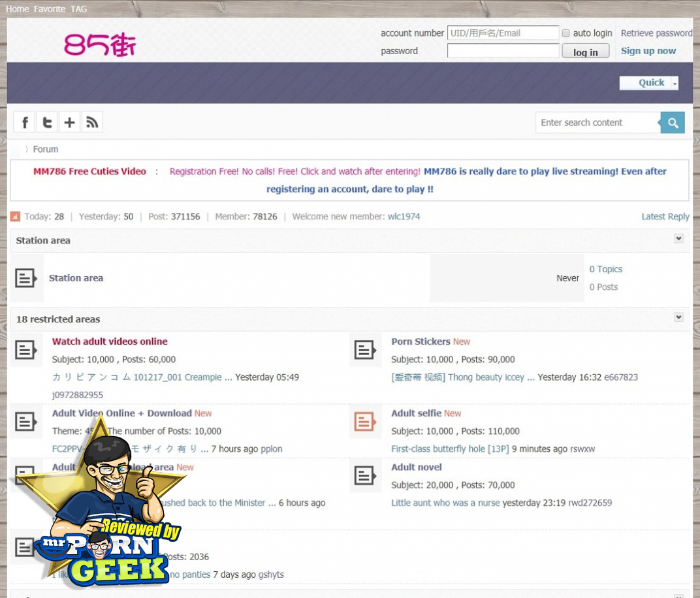700x598 pixels.
Task: Click the Retrieve password link
Action: pyautogui.click(x=656, y=33)
